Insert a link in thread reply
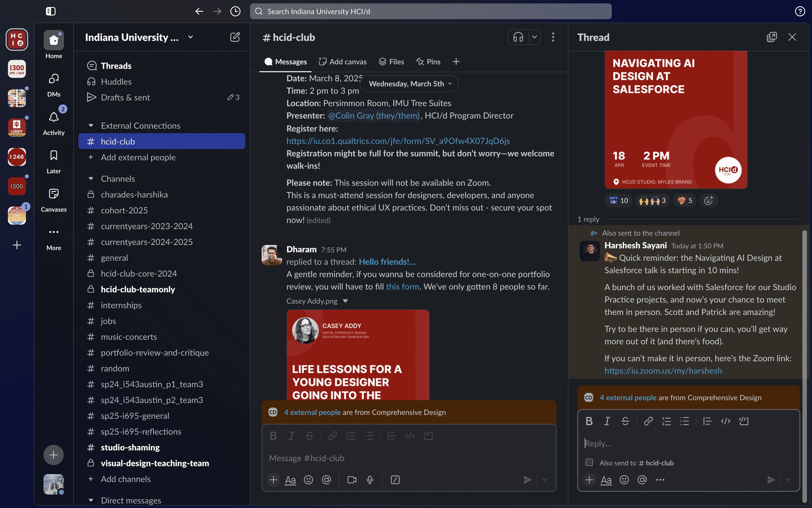Viewport: 812px width, 508px height. tap(648, 421)
